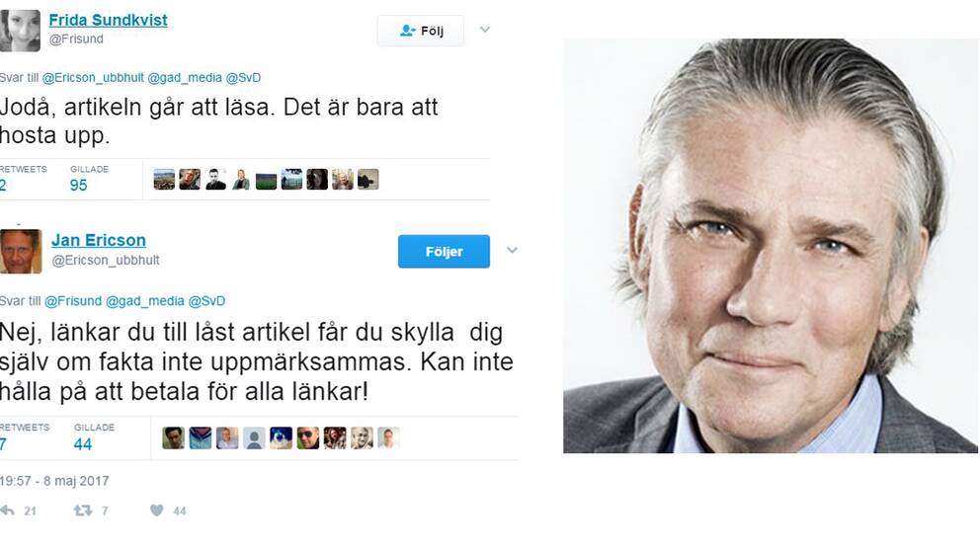Click @gad_media mention in Frida's reply line
Image resolution: width=980 pixels, height=551 pixels.
(185, 77)
